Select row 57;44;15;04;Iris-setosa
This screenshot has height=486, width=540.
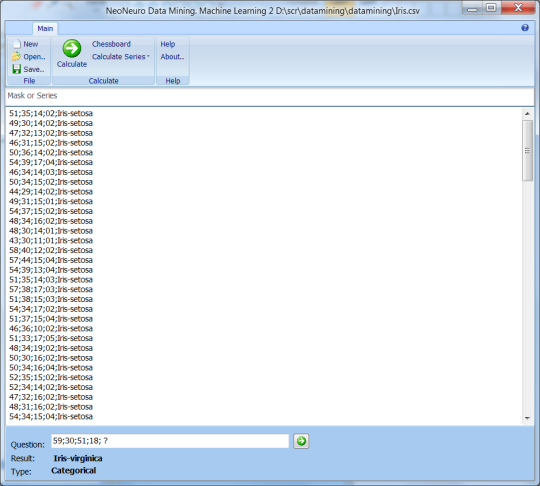click(x=51, y=260)
